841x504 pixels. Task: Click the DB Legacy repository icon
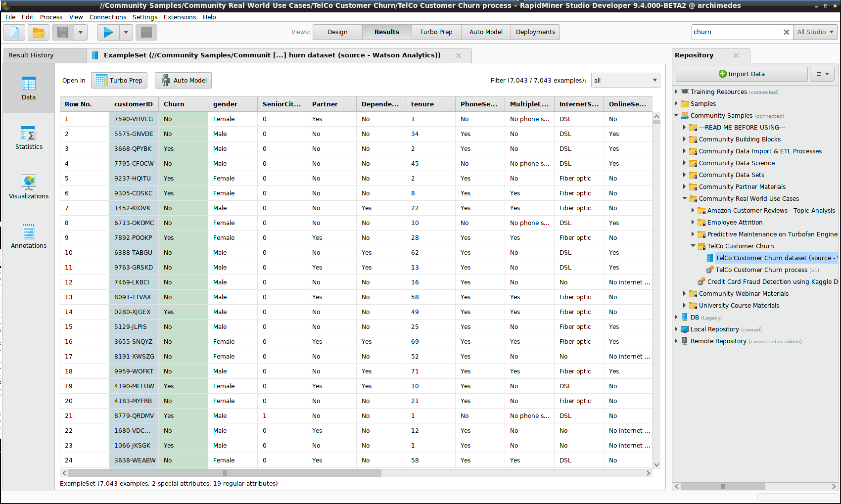click(685, 318)
